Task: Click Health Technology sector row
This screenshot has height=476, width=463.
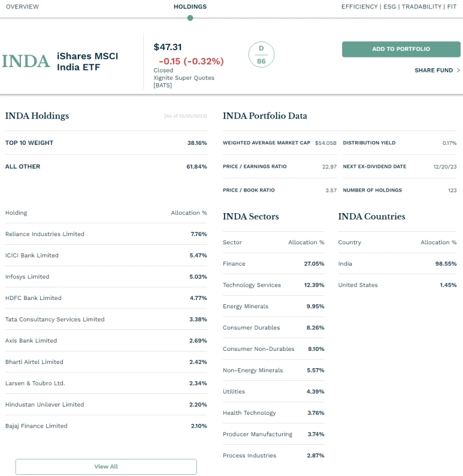Action: coord(274,413)
